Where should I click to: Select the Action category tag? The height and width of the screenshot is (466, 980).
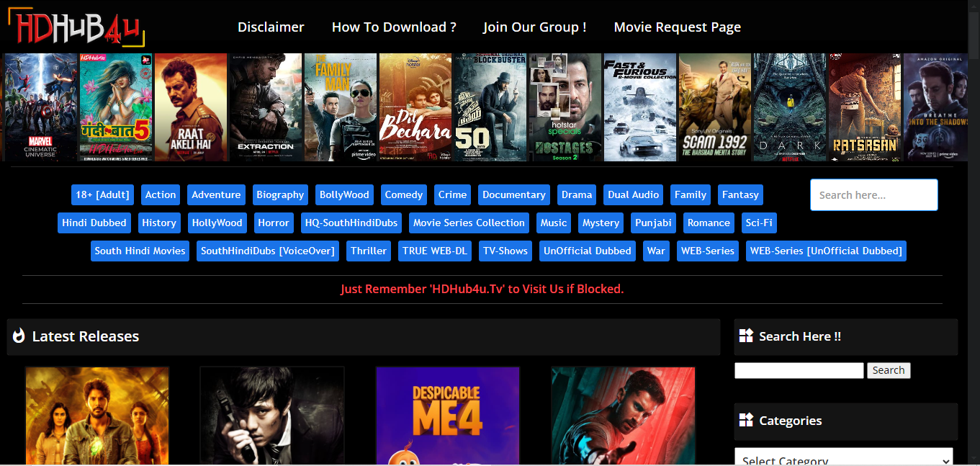(x=161, y=194)
